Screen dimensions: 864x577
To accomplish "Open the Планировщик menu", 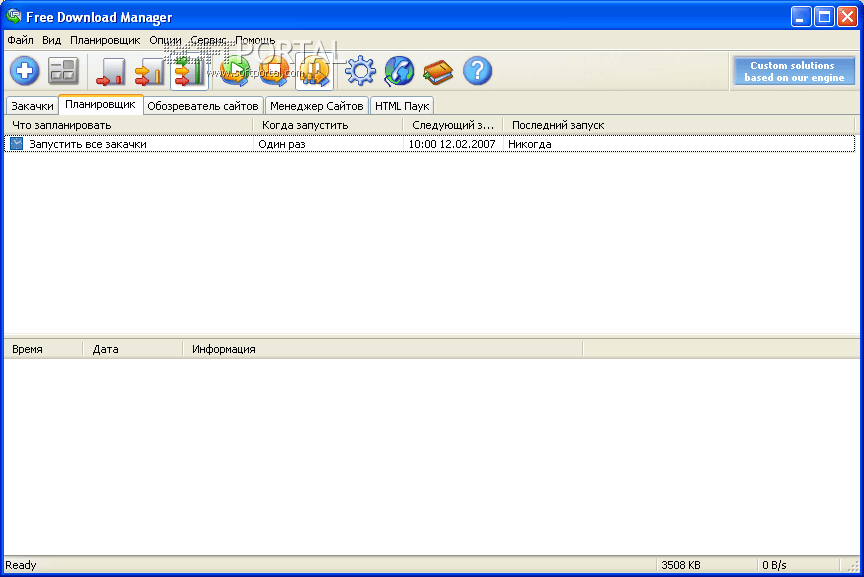I will [105, 40].
